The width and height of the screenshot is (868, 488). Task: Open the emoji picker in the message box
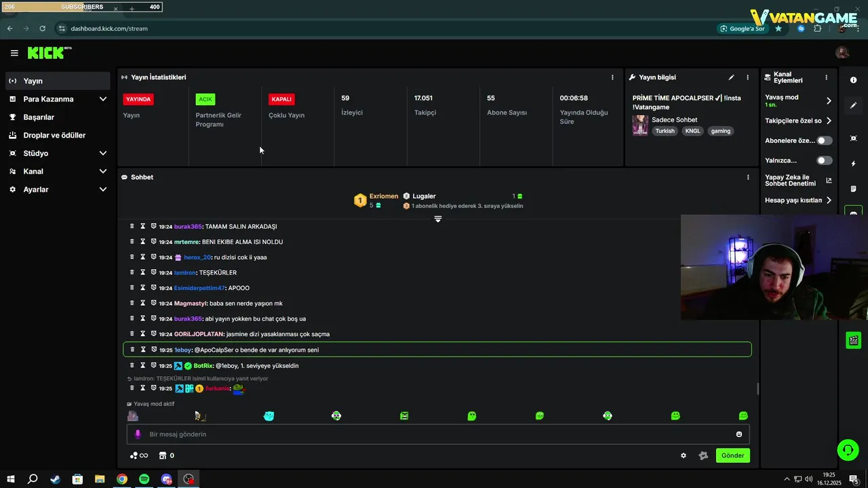coord(739,434)
